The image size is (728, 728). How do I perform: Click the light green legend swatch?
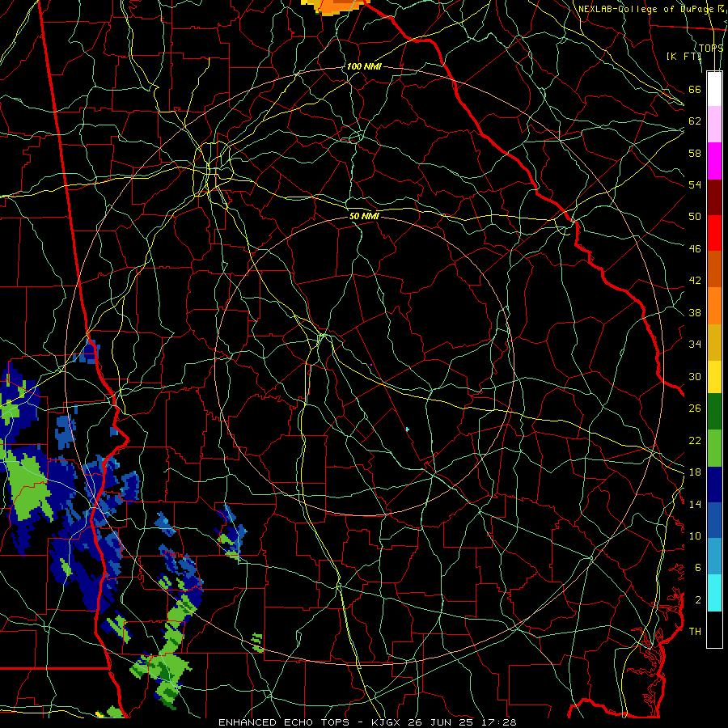coord(714,448)
